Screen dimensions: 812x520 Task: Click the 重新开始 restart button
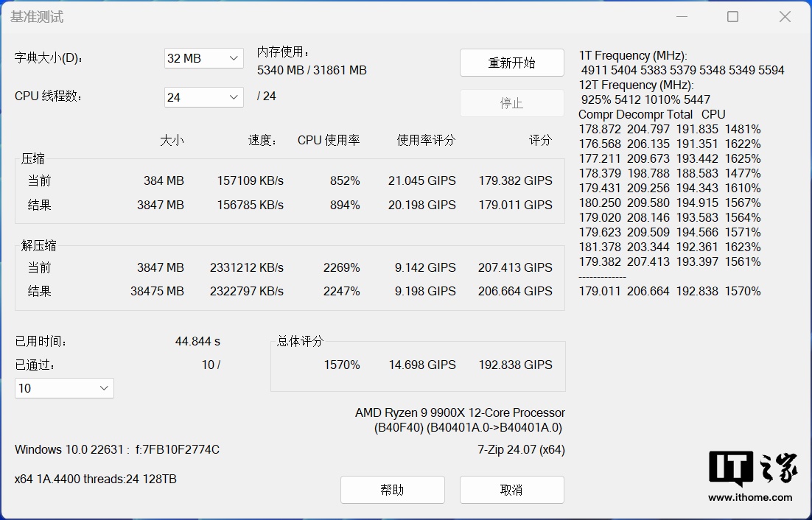click(x=511, y=63)
